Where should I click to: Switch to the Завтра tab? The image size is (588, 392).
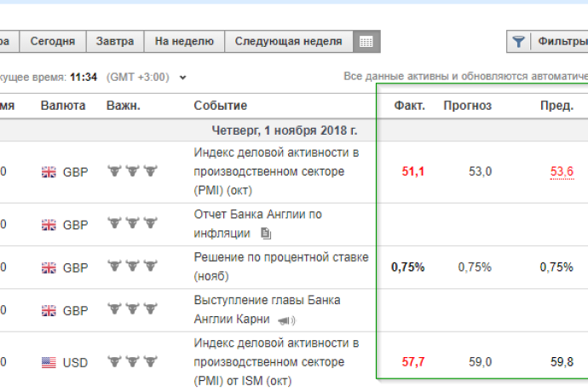(115, 41)
